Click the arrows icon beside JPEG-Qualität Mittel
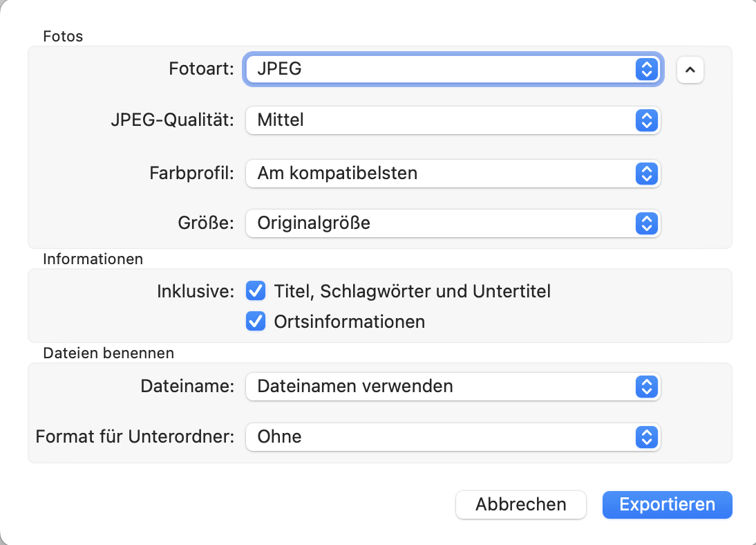 click(x=645, y=120)
